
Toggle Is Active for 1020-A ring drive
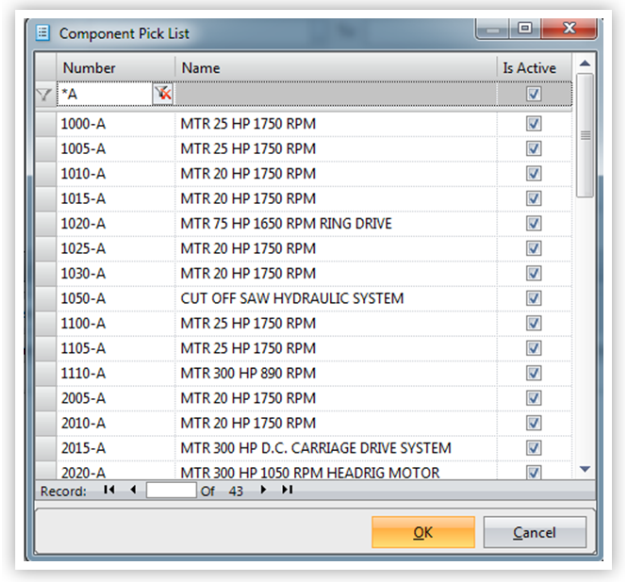pyautogui.click(x=534, y=224)
